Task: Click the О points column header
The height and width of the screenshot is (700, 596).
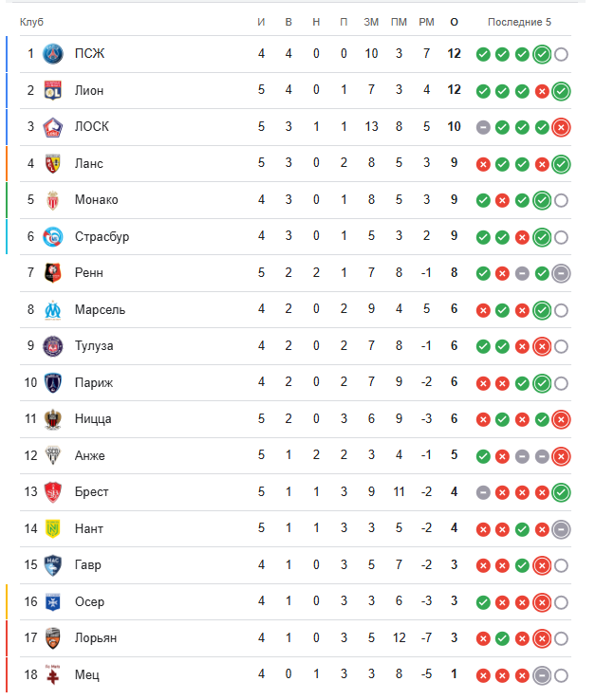Action: coord(454,22)
